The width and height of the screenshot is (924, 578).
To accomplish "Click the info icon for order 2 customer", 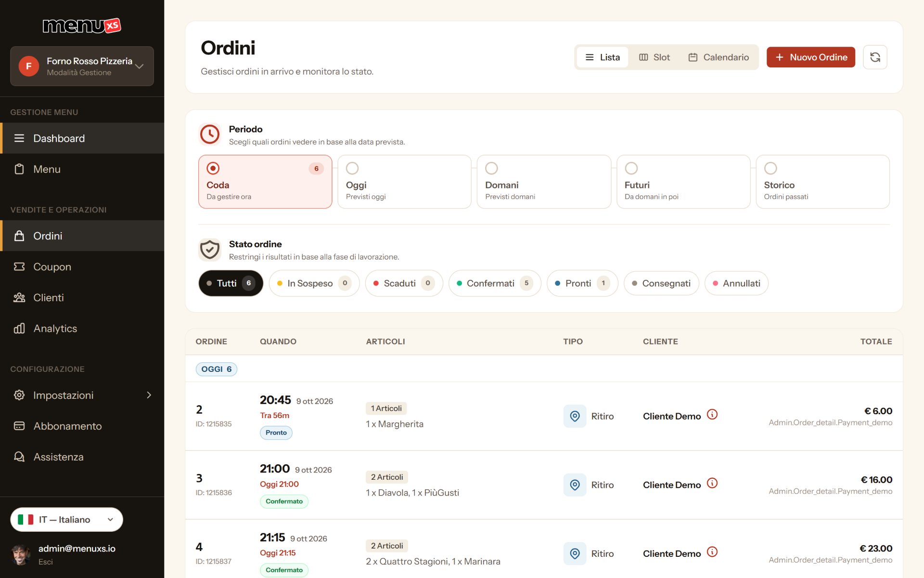I will 712,414.
